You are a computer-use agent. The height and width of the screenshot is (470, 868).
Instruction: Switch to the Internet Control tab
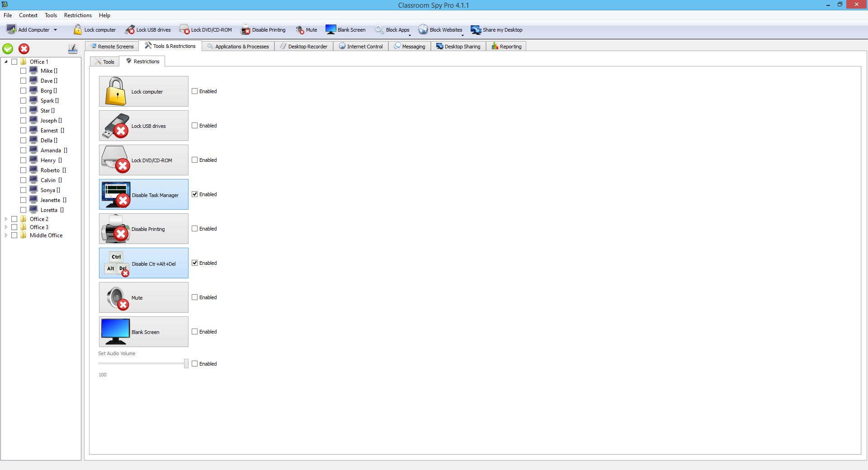click(361, 47)
